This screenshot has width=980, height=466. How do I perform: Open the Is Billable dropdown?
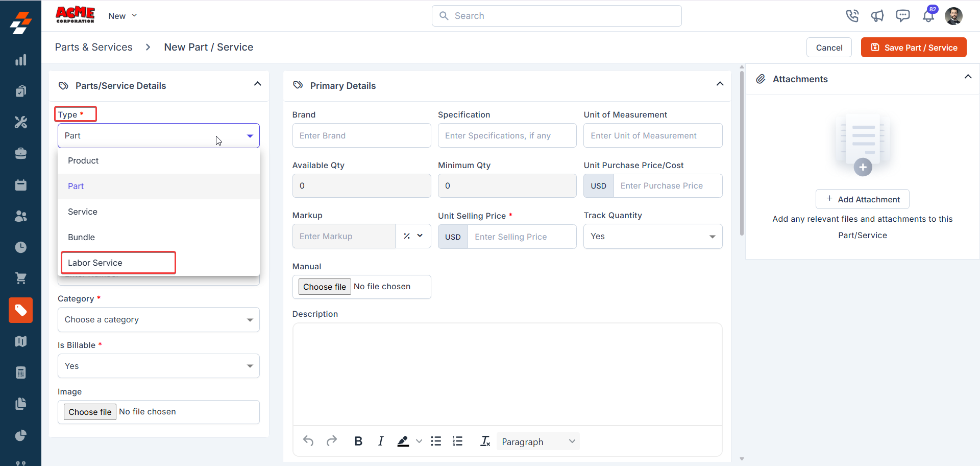coord(159,366)
